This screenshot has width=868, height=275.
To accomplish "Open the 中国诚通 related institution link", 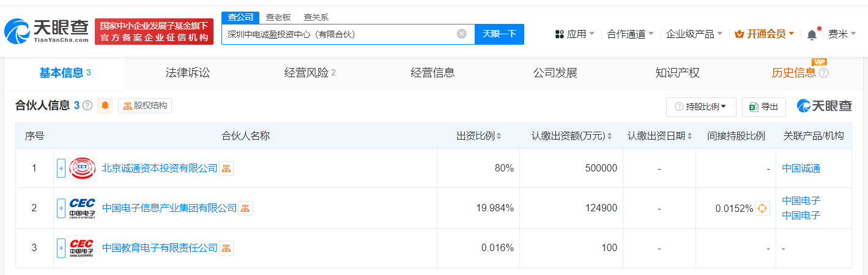I will coord(801,168).
